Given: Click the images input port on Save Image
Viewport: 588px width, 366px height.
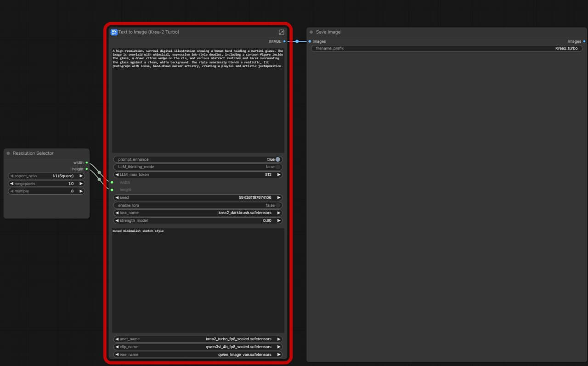Looking at the screenshot, I should (310, 41).
